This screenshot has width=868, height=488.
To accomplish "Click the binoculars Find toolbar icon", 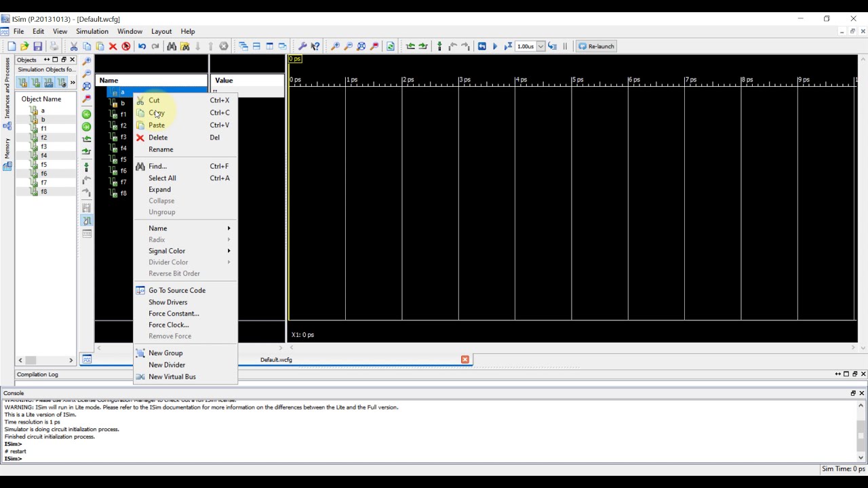I will point(172,46).
